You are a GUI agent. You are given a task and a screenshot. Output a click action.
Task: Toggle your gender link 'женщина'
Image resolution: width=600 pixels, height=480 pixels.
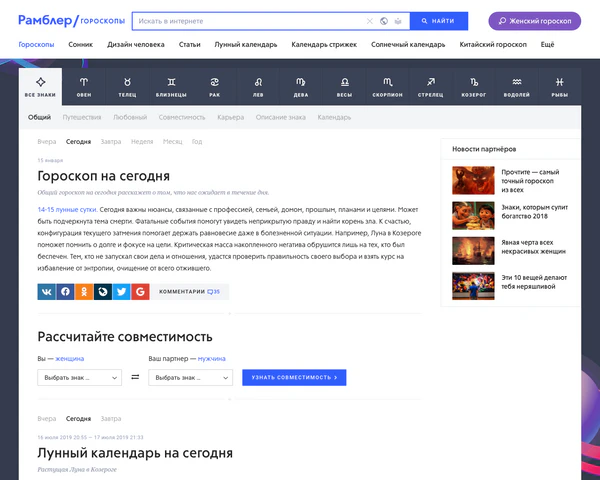69,357
